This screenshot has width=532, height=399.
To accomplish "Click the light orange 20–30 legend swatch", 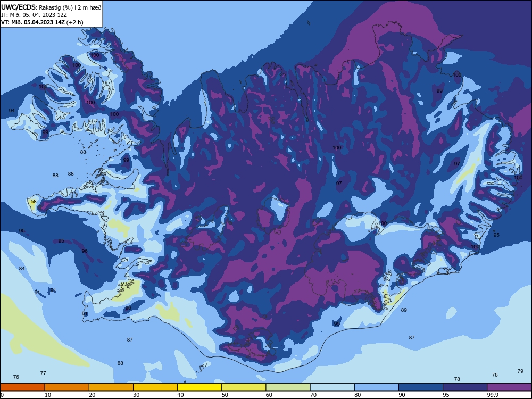I will click(111, 387).
